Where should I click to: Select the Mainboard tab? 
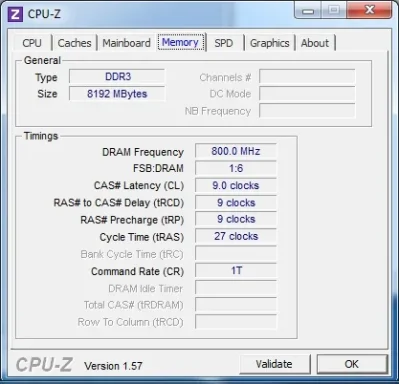[x=126, y=43]
